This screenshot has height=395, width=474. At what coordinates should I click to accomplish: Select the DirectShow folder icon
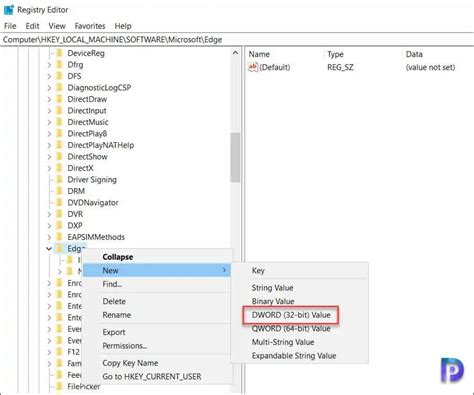click(59, 156)
